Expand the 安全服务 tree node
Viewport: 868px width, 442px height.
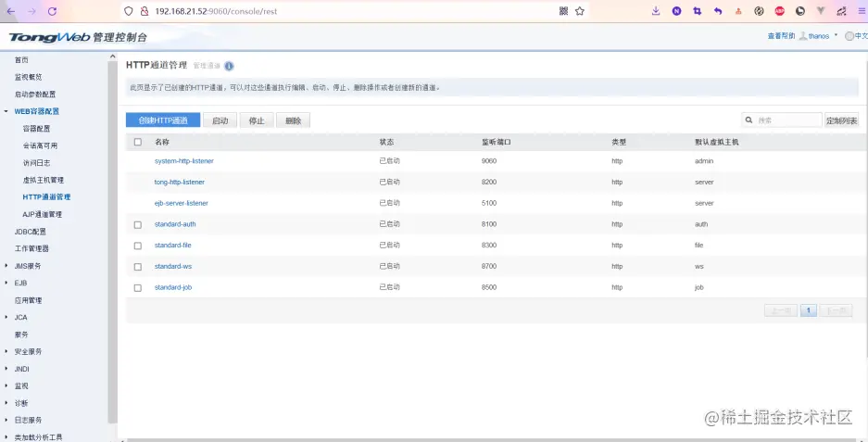pyautogui.click(x=6, y=352)
